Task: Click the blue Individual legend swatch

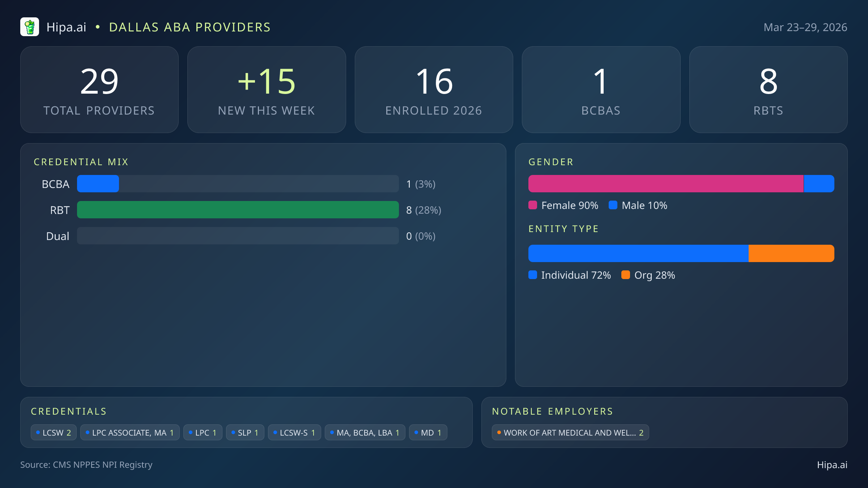Action: (x=533, y=275)
